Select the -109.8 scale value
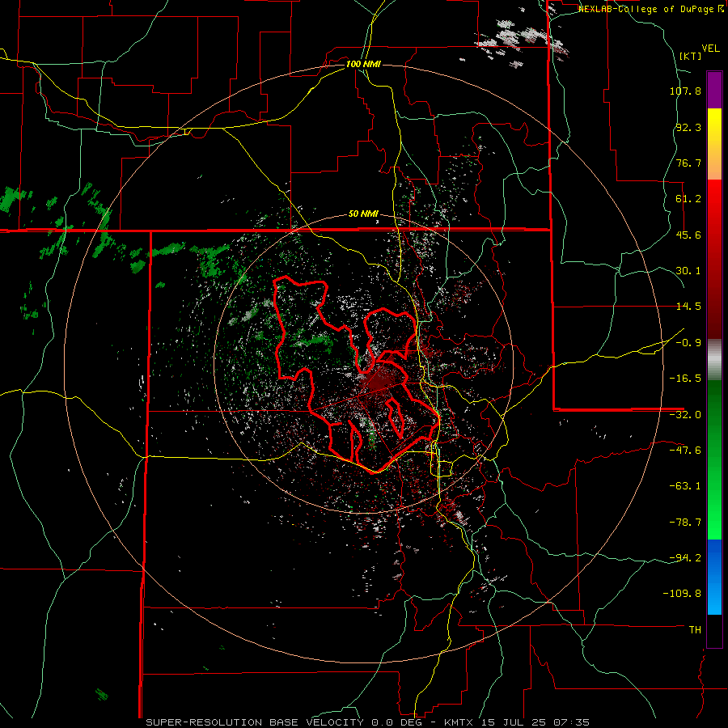The width and height of the screenshot is (728, 728). (682, 594)
